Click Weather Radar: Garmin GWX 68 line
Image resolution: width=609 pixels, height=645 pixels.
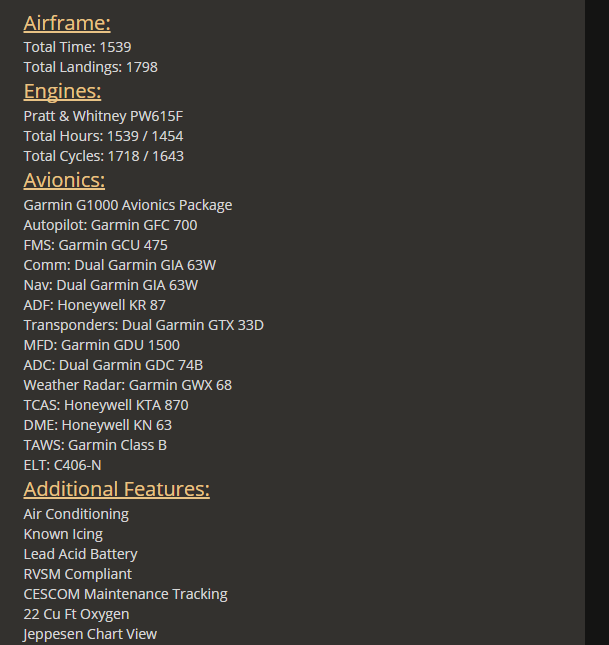(128, 385)
